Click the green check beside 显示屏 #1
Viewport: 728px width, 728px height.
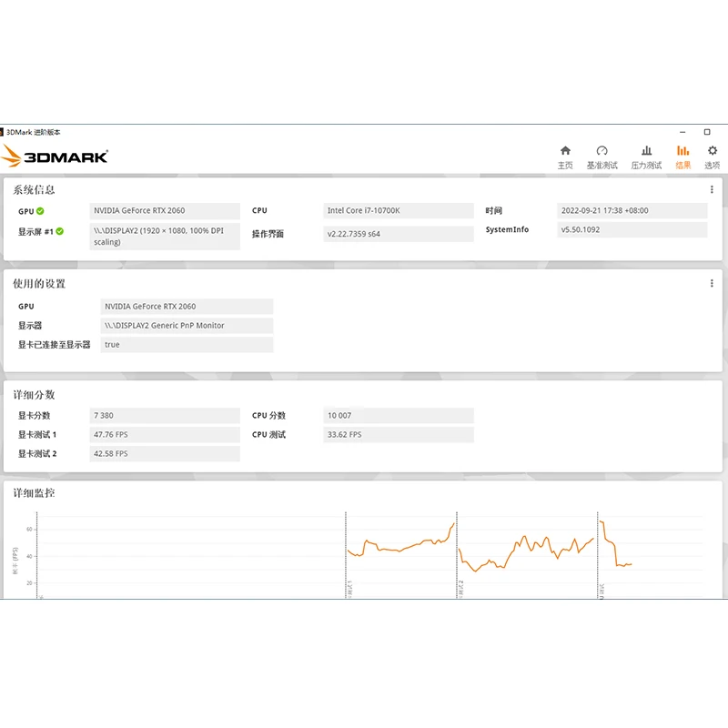(60, 231)
